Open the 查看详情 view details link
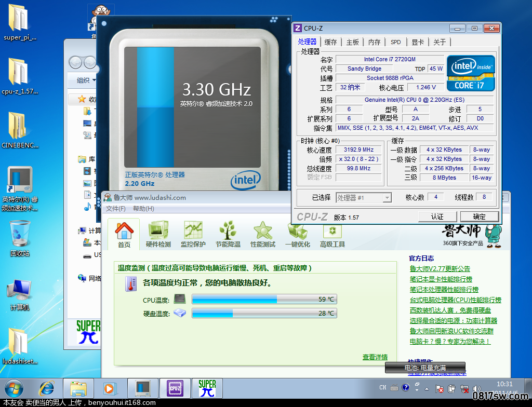The width and height of the screenshot is (532, 407). pos(375,357)
